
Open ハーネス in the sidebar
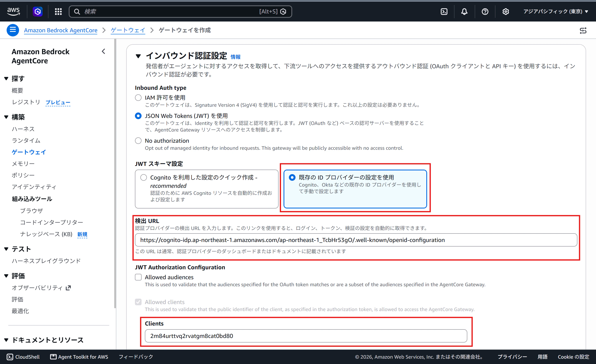[x=23, y=129]
